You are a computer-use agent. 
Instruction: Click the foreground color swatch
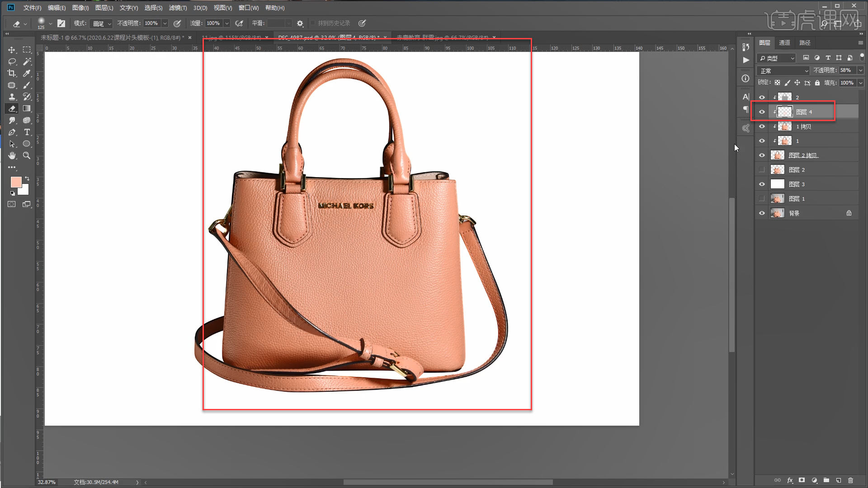[x=16, y=182]
